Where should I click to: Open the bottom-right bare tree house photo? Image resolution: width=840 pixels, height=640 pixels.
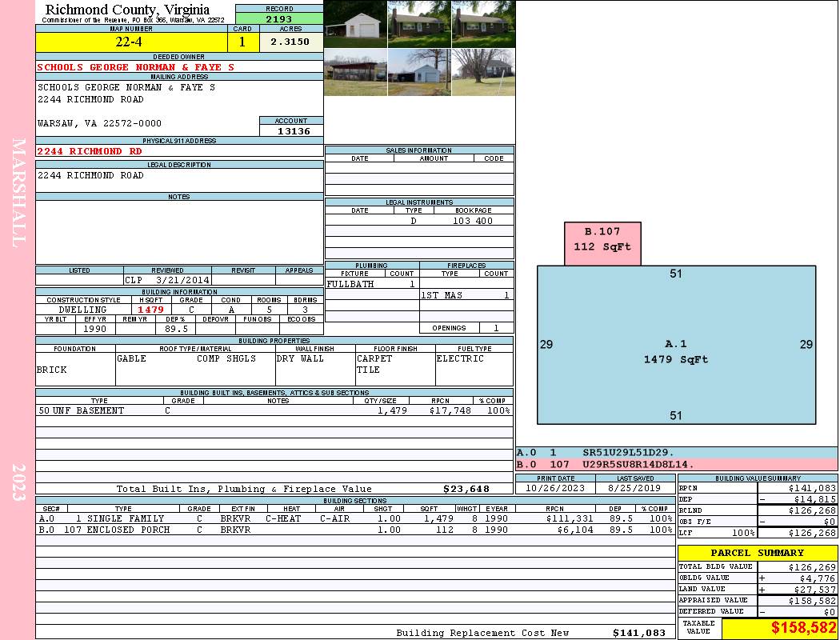pyautogui.click(x=483, y=72)
